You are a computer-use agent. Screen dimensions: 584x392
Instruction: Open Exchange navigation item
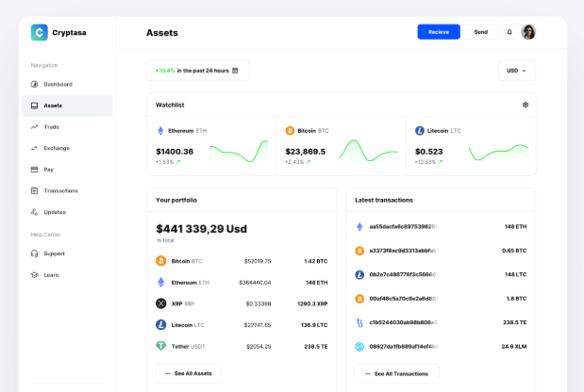[67, 148]
